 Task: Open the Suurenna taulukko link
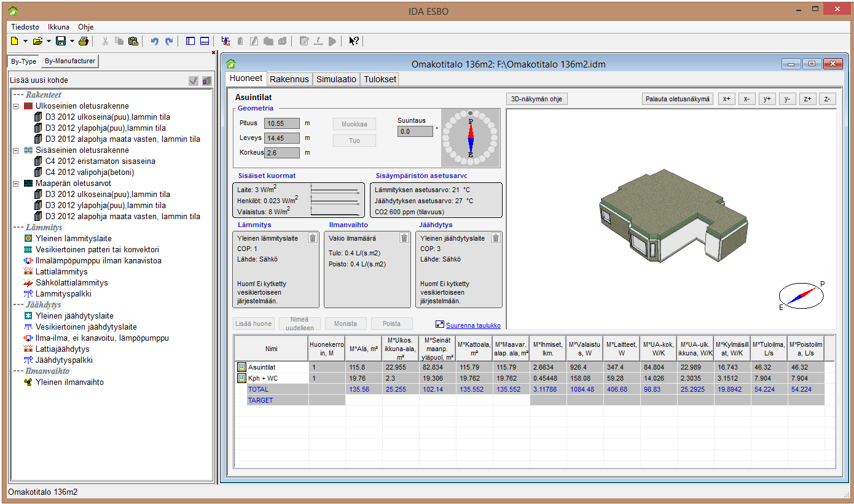pyautogui.click(x=473, y=325)
